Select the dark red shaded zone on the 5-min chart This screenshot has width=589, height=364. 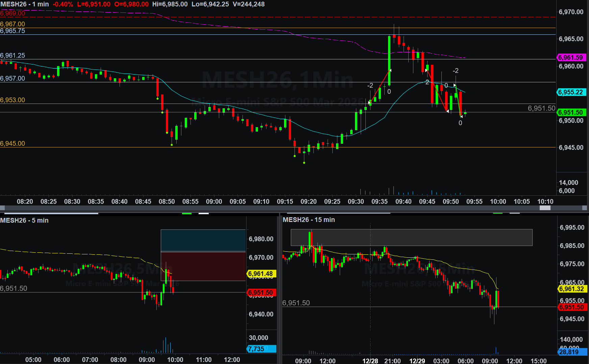tap(203, 266)
